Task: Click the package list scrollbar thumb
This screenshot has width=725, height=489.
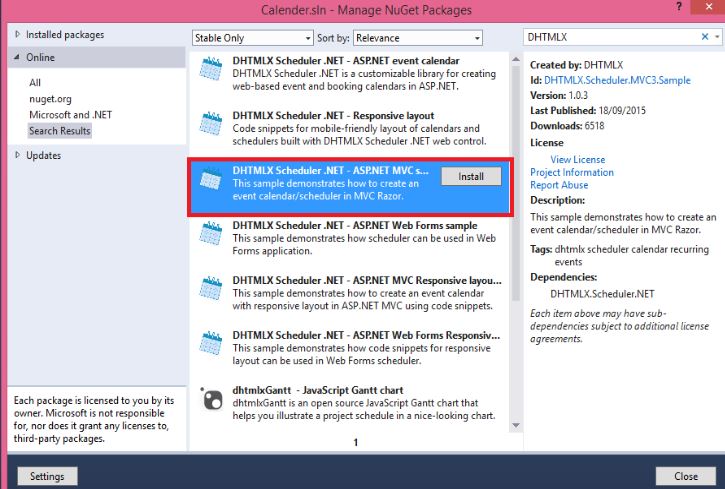Action: [x=516, y=183]
